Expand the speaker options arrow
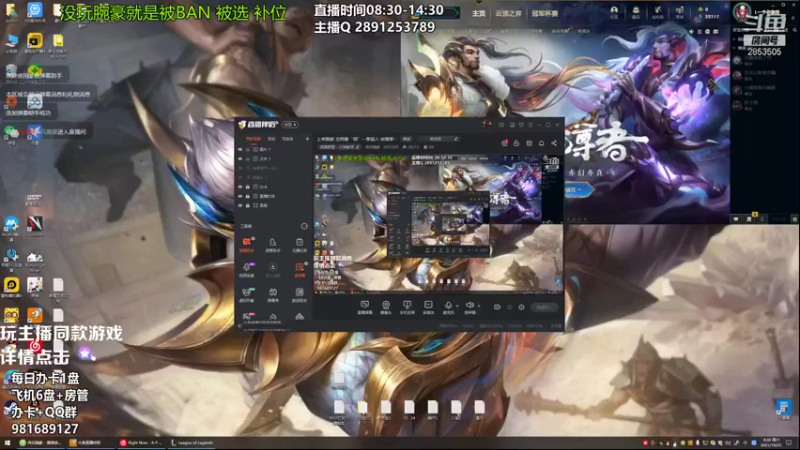This screenshot has width=800, height=450. pyautogui.click(x=478, y=306)
